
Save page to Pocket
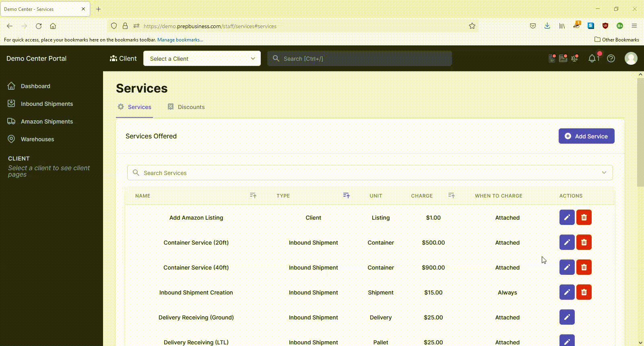point(533,26)
